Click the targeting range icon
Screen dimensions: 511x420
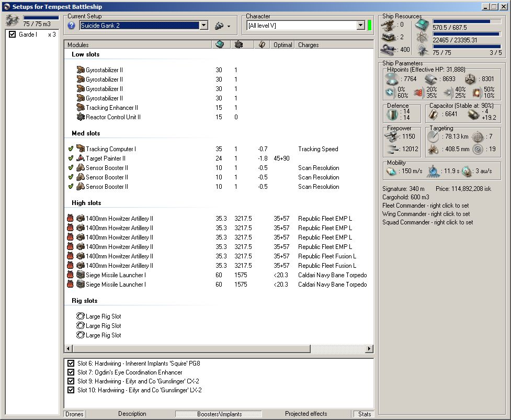[434, 137]
